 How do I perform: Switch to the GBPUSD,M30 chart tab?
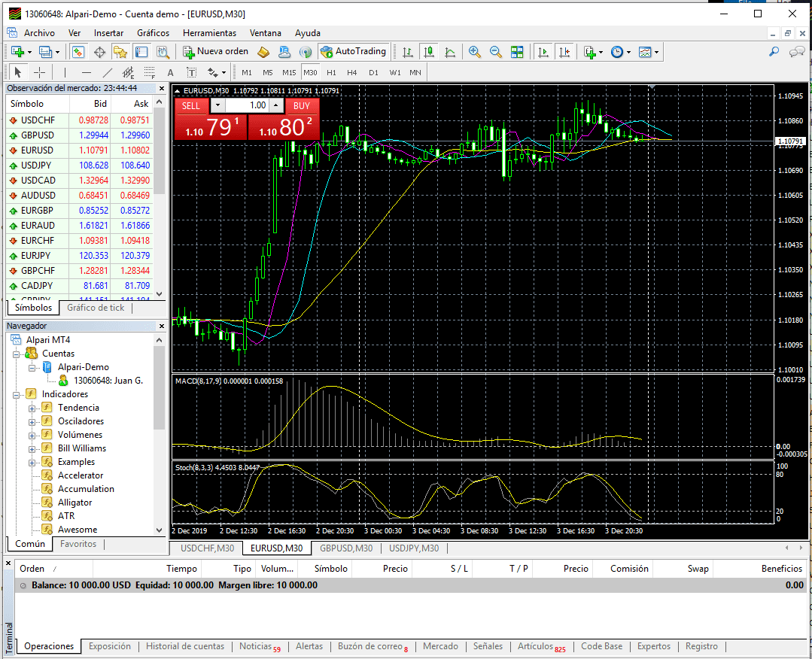tap(345, 548)
